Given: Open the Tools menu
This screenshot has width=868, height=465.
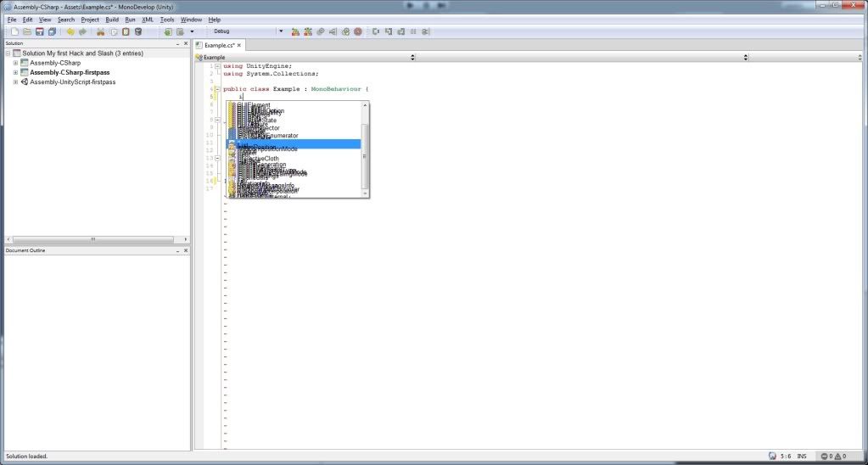Looking at the screenshot, I should (x=167, y=20).
